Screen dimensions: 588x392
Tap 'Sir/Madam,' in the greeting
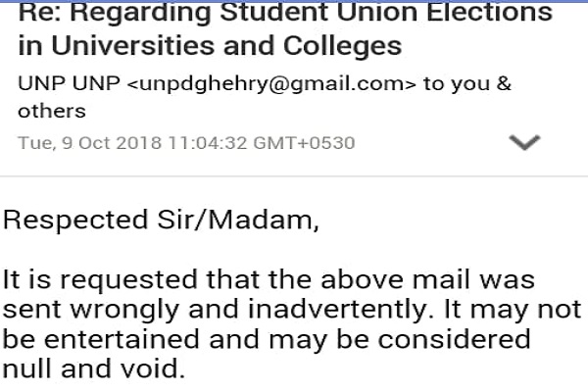point(238,220)
